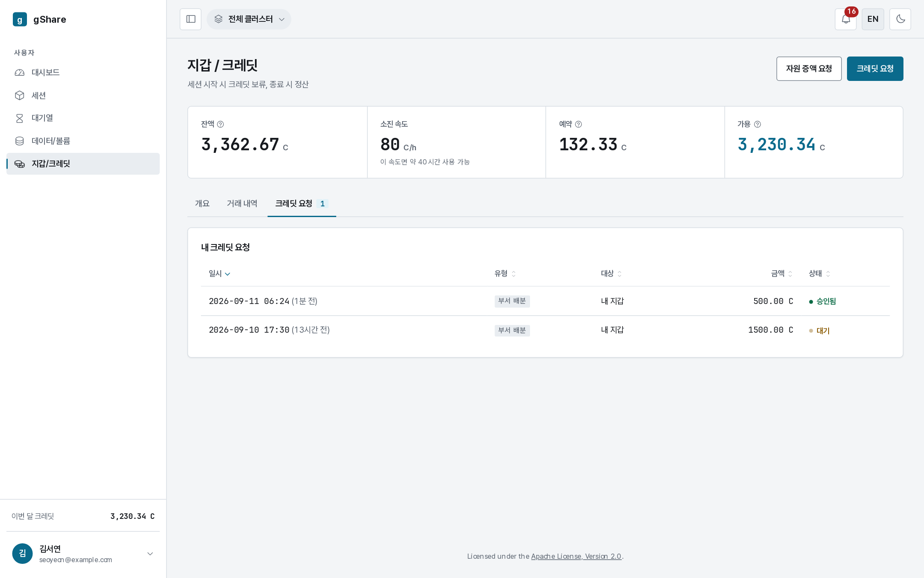Sort by 유형 column header

click(505, 274)
